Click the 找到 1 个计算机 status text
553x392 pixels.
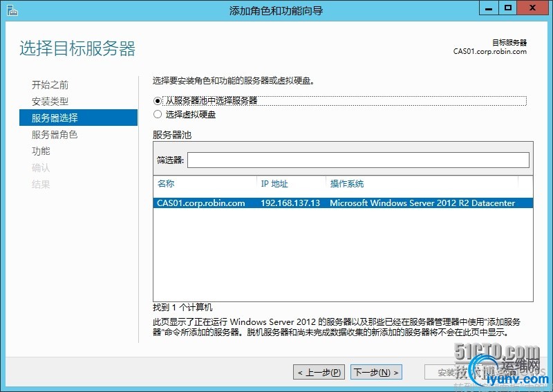[x=182, y=308]
